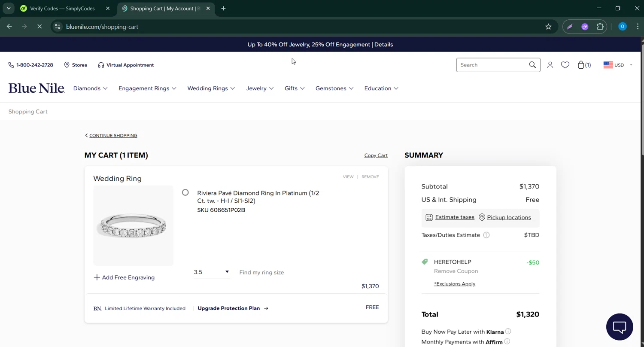Click the bluenile.com address bar URL
Viewport: 644px width, 347px height.
click(102, 27)
